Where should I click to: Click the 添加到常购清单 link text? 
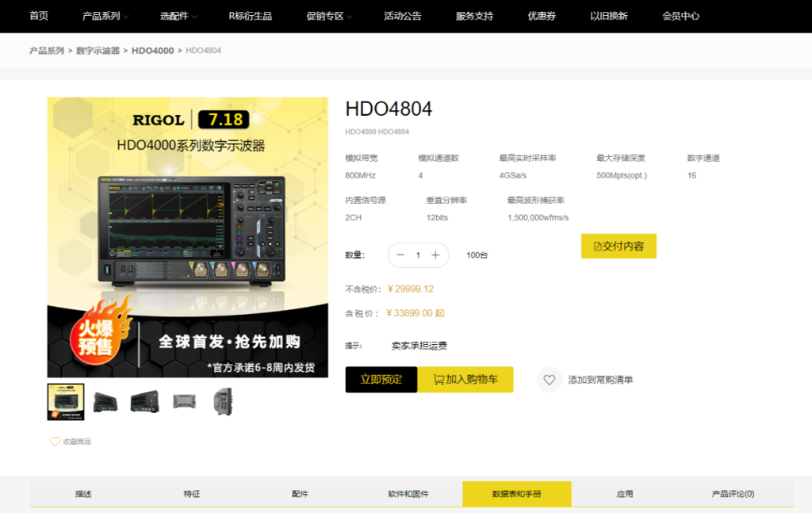click(600, 380)
